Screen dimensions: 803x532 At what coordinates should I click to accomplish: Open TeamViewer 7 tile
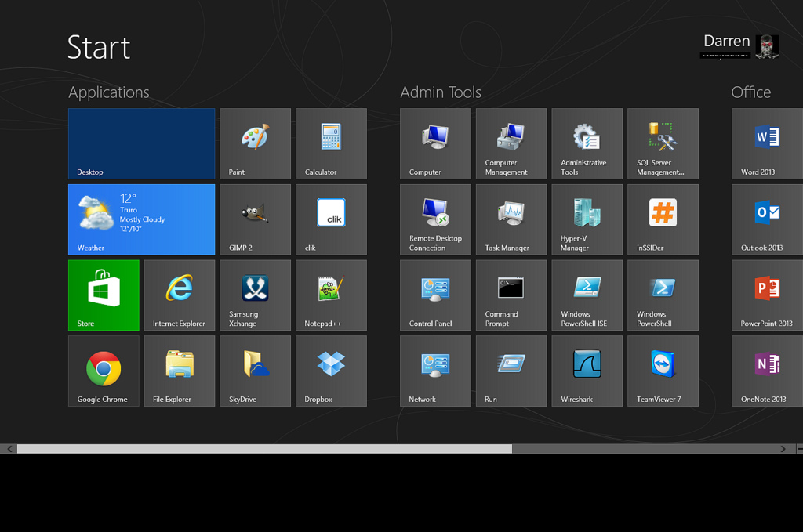pos(663,371)
